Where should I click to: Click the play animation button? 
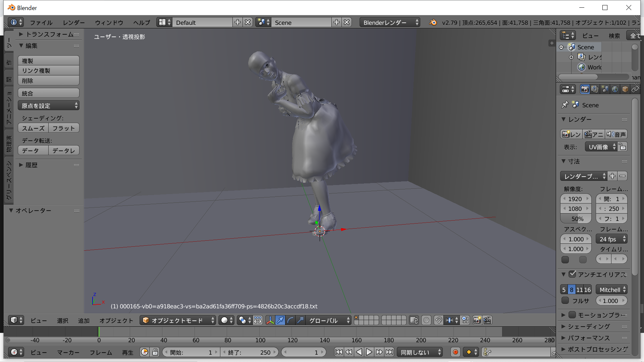point(369,352)
